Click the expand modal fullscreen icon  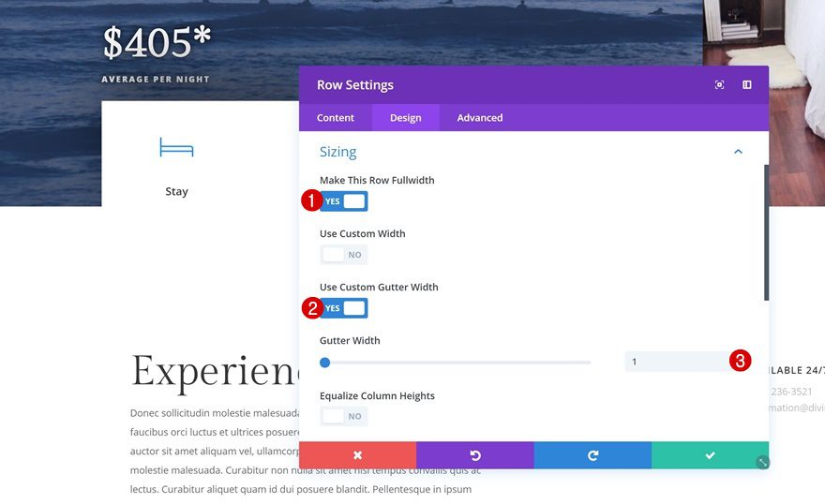tap(719, 85)
